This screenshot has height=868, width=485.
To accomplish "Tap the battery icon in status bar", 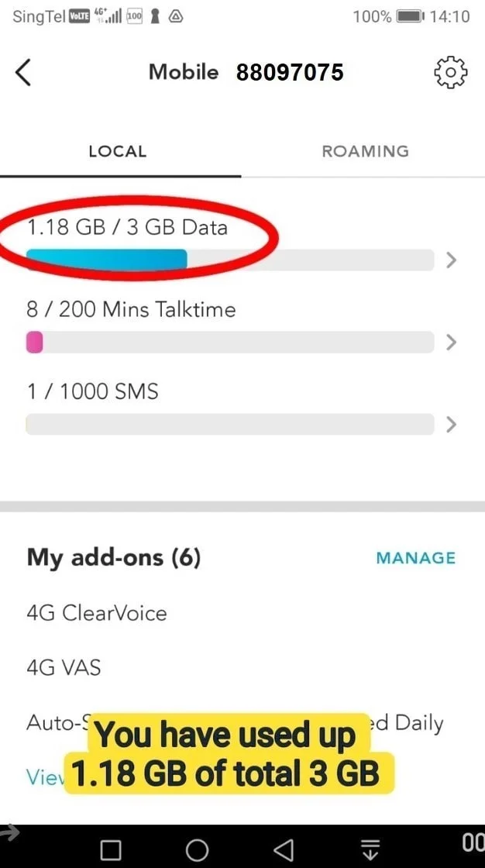I will tap(411, 16).
